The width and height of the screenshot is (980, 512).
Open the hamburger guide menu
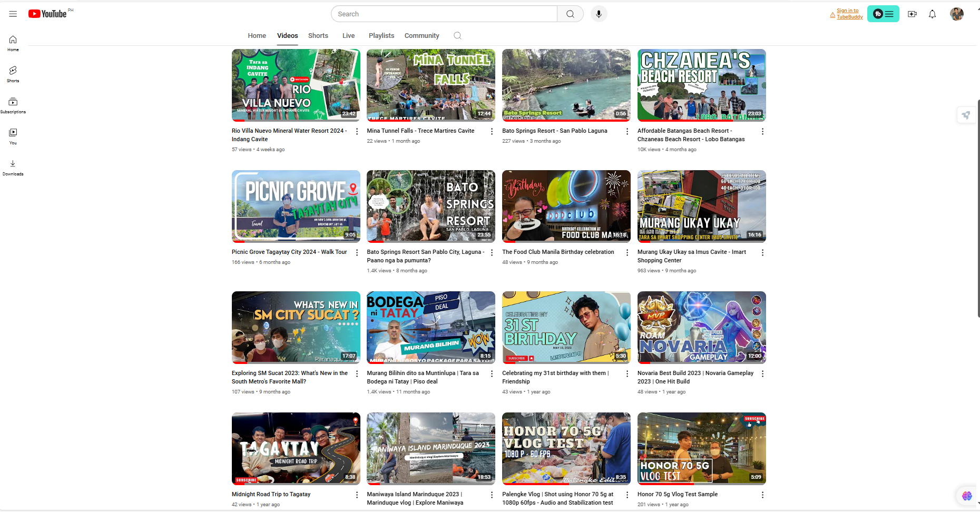click(x=13, y=14)
